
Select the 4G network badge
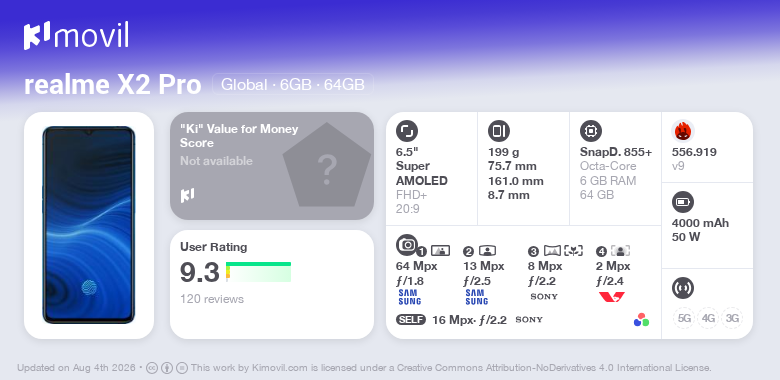pos(708,318)
